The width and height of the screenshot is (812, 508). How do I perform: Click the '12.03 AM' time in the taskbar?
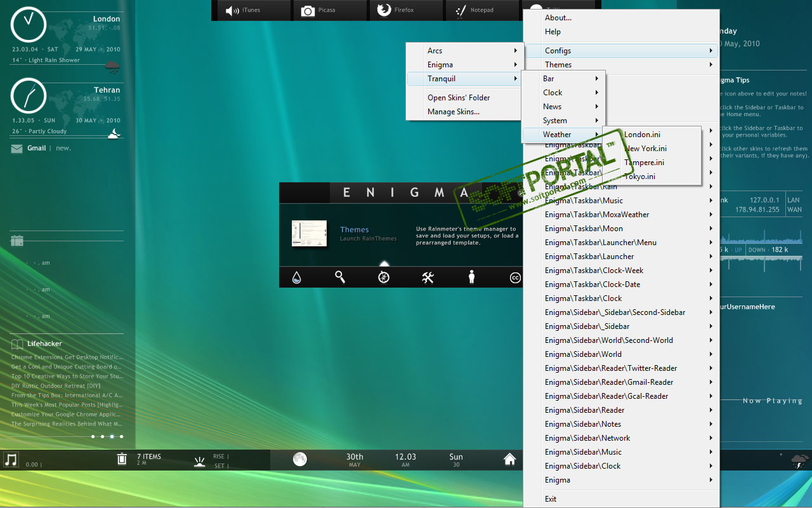coord(405,460)
